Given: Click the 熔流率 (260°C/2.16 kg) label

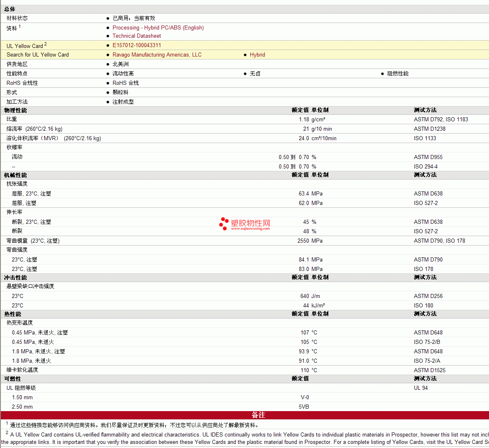Looking at the screenshot, I should (34, 129).
